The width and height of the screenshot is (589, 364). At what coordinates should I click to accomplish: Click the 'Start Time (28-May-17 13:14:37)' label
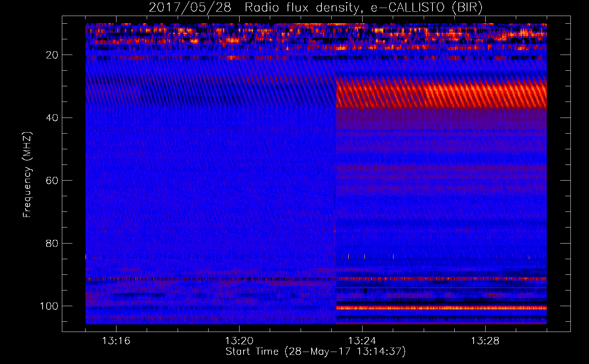pyautogui.click(x=316, y=352)
